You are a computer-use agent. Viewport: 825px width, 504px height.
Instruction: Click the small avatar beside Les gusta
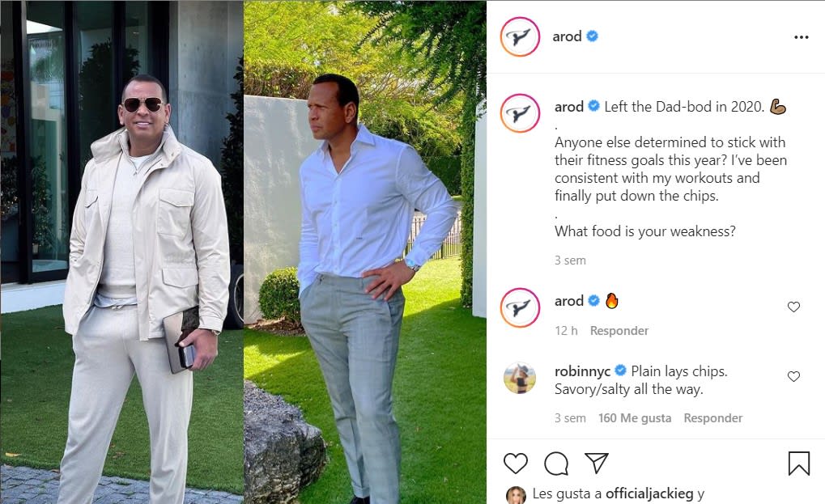tap(515, 494)
